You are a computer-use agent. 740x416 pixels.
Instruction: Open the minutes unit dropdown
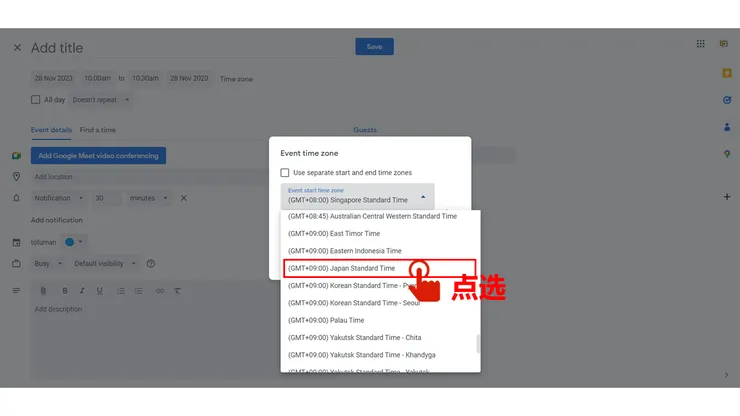pos(149,198)
